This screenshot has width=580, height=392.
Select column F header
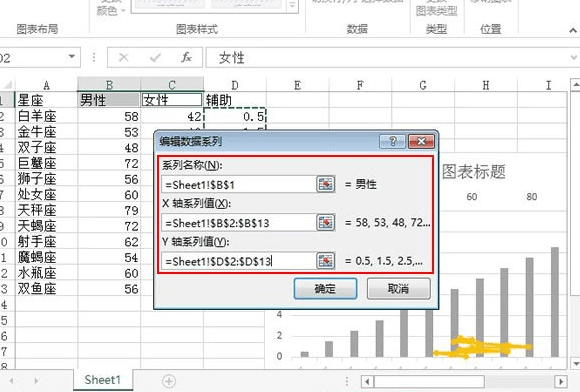pos(360,85)
